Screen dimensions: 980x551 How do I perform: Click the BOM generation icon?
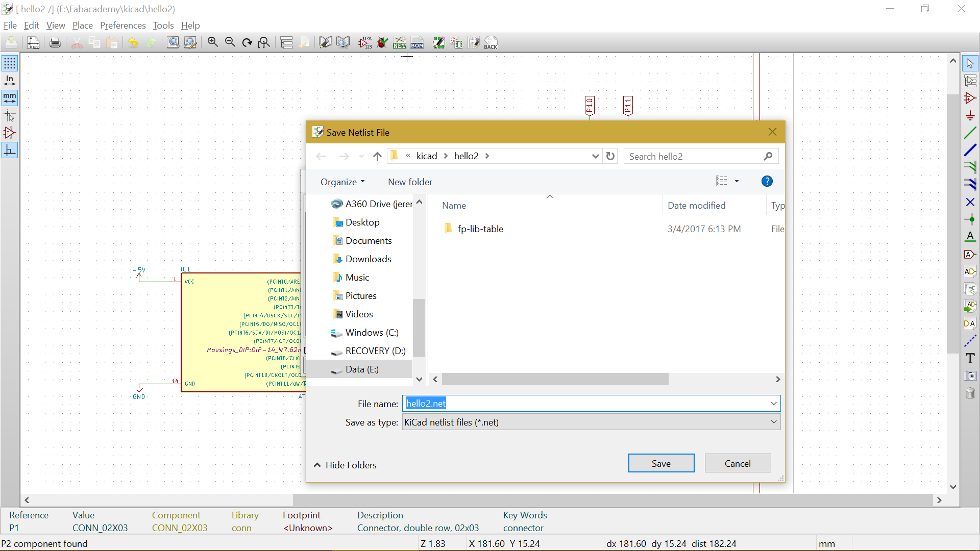pos(417,43)
